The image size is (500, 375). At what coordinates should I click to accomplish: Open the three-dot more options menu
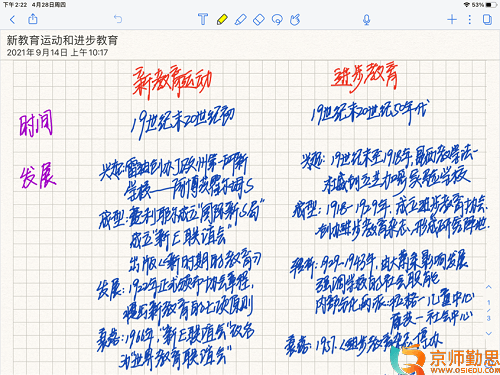coord(470,19)
